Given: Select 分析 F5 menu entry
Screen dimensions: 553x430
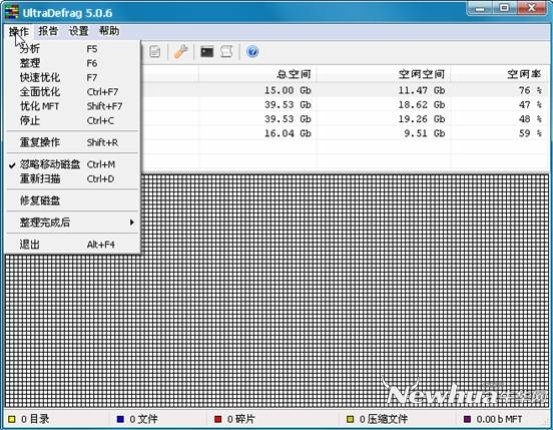Looking at the screenshot, I should (73, 49).
